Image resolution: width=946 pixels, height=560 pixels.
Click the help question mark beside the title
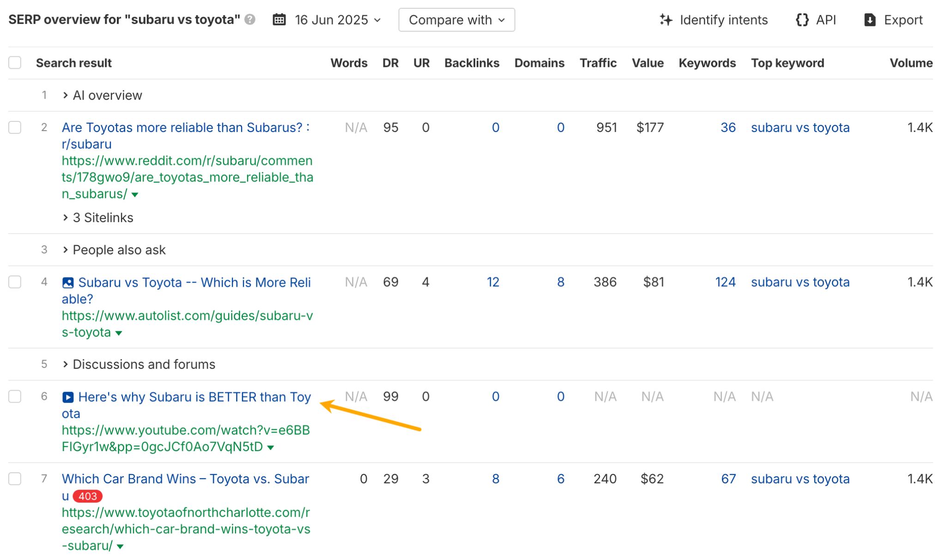249,19
